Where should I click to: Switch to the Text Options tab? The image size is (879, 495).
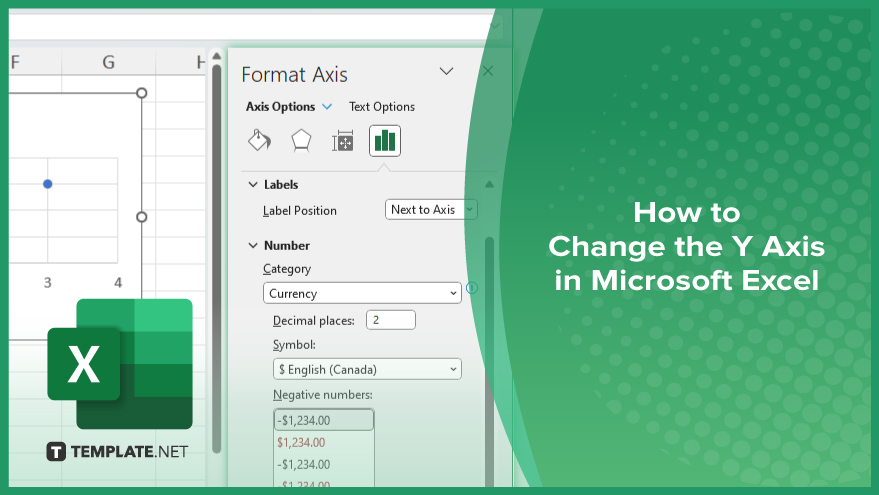click(382, 107)
